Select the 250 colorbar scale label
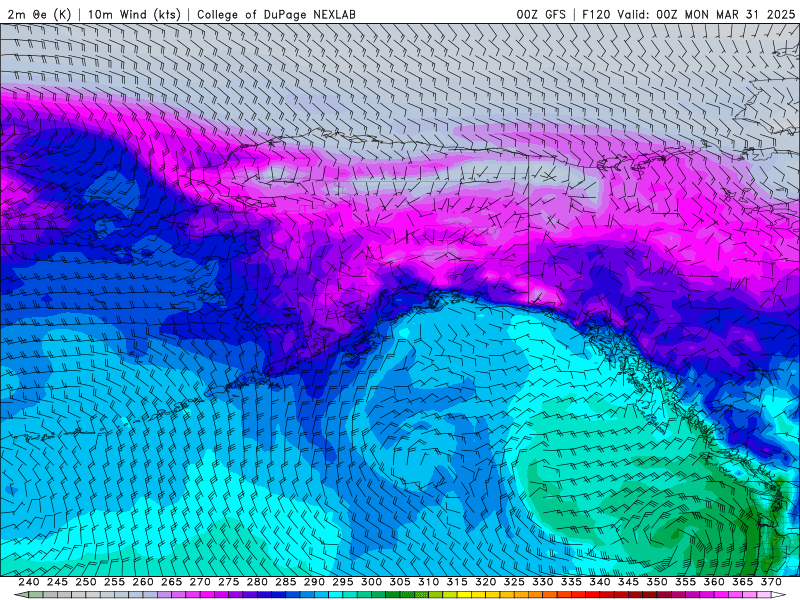This screenshot has width=800, height=600. click(86, 582)
